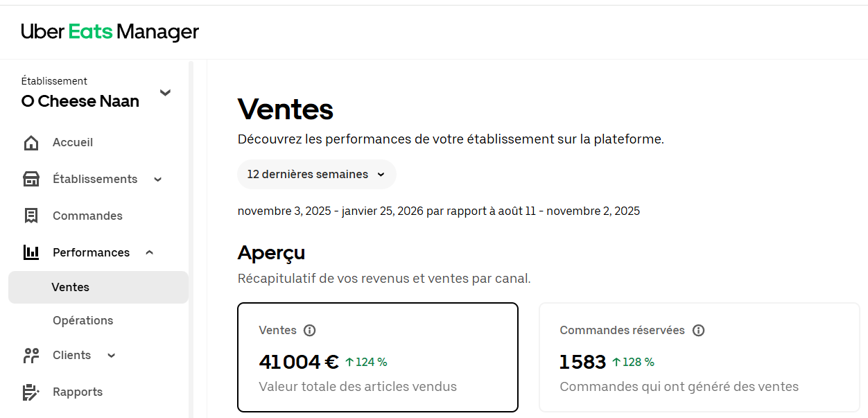
Task: Click the sidebar vertical scrollbar
Action: click(x=191, y=239)
